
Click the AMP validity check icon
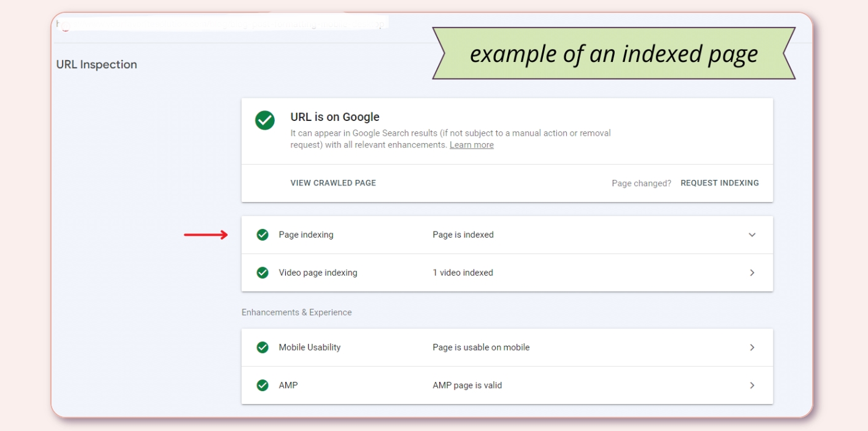(262, 385)
